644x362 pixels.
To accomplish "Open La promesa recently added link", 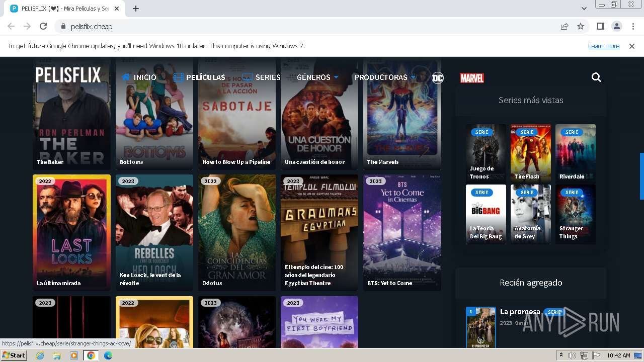I will click(520, 312).
